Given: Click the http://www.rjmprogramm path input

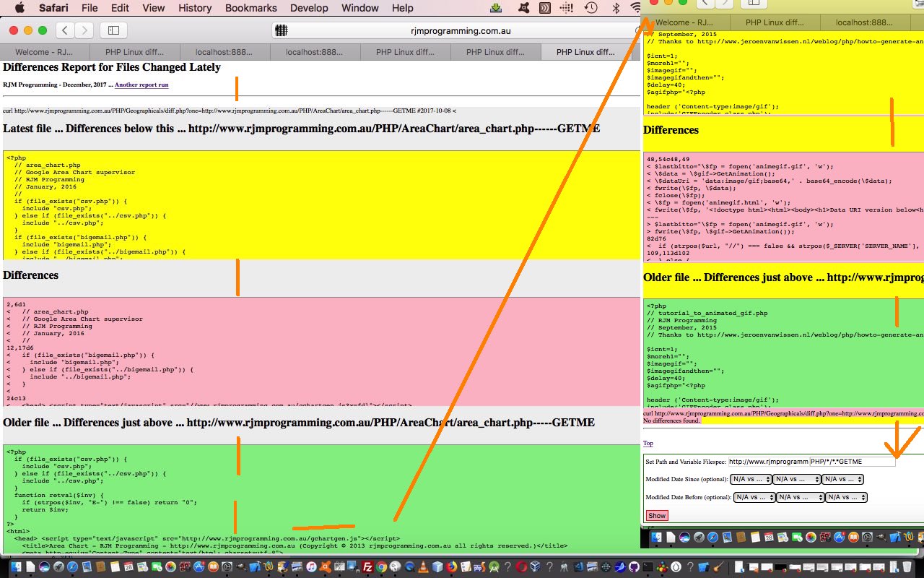Looking at the screenshot, I should tap(768, 461).
